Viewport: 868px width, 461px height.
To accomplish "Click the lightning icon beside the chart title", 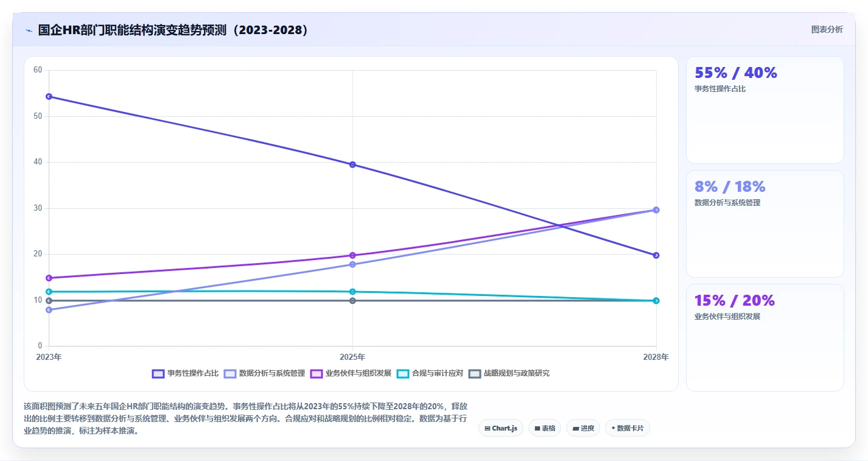I will pos(29,30).
